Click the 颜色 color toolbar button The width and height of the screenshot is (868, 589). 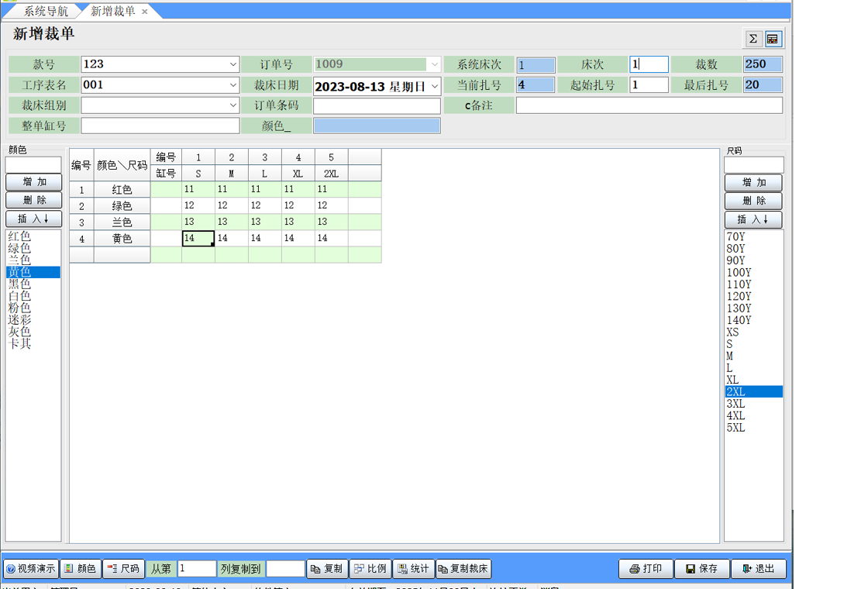81,569
